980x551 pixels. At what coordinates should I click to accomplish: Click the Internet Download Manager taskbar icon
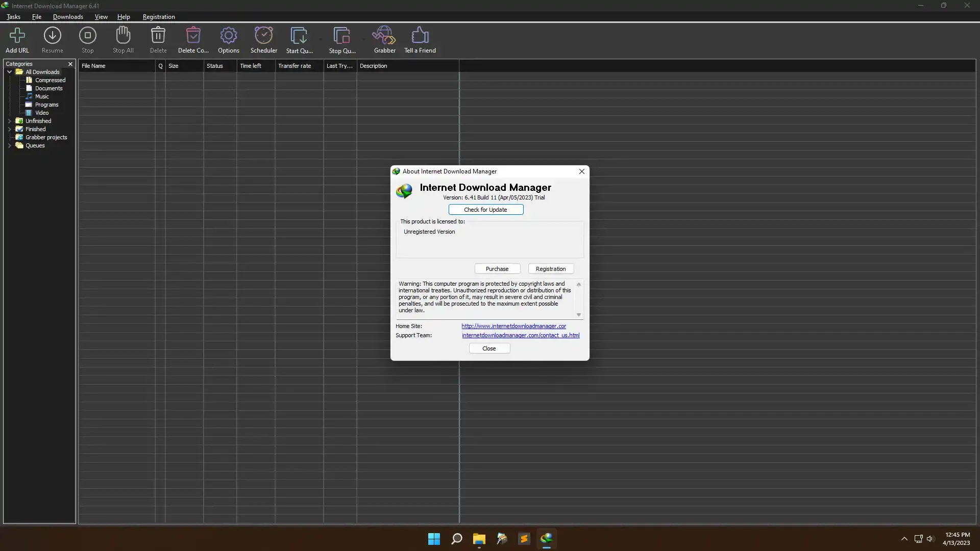[x=546, y=539]
